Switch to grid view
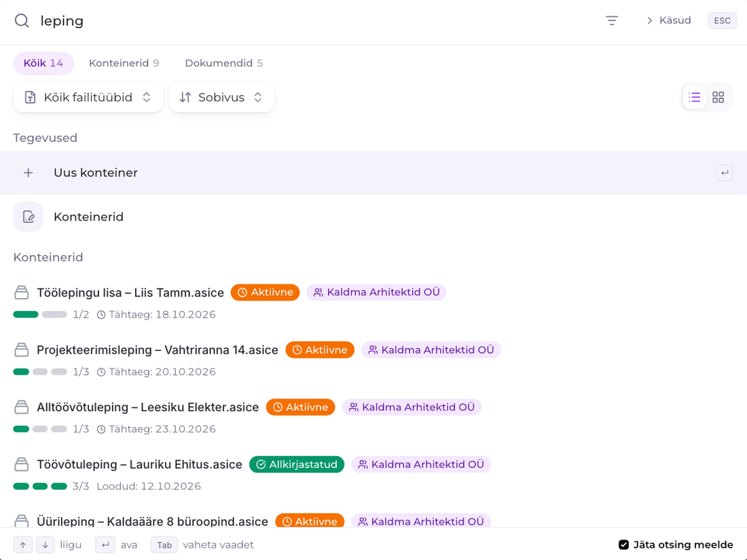This screenshot has width=747, height=560. [718, 97]
